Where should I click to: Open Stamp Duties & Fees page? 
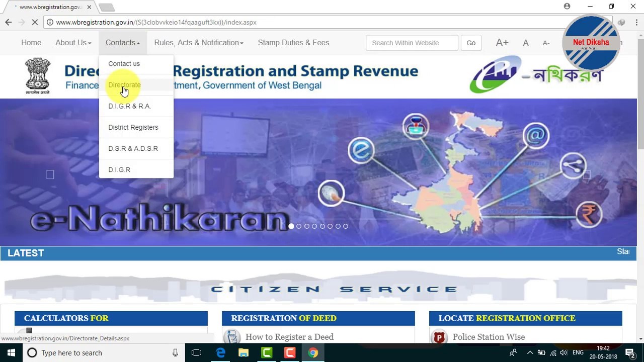pos(293,43)
